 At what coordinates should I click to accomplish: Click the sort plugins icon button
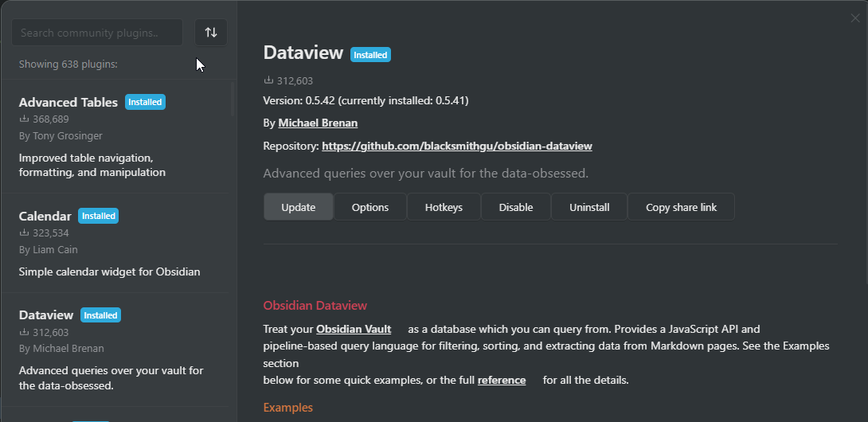tap(211, 33)
